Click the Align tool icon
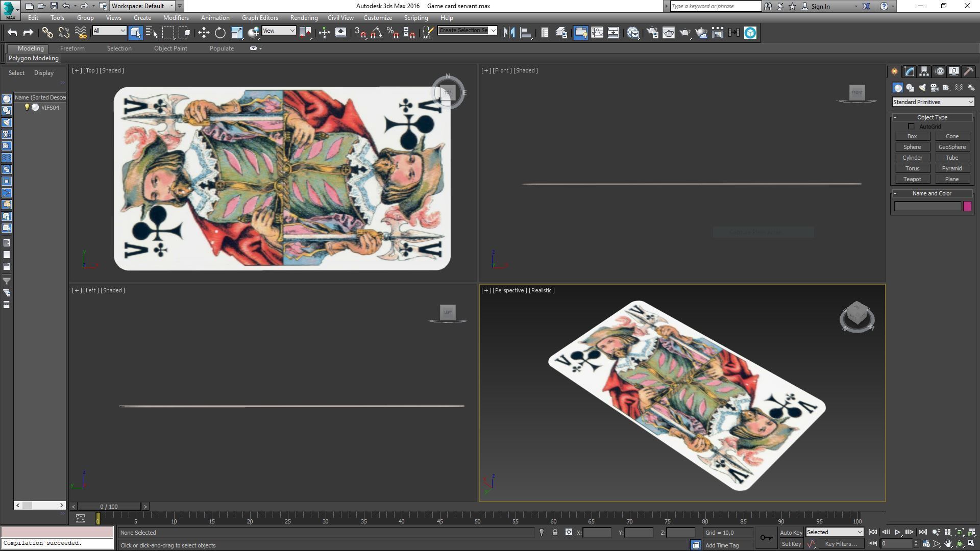This screenshot has height=551, width=980. (525, 33)
